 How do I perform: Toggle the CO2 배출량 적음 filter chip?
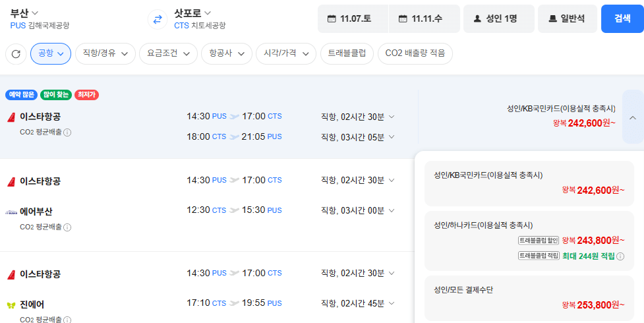pyautogui.click(x=415, y=54)
